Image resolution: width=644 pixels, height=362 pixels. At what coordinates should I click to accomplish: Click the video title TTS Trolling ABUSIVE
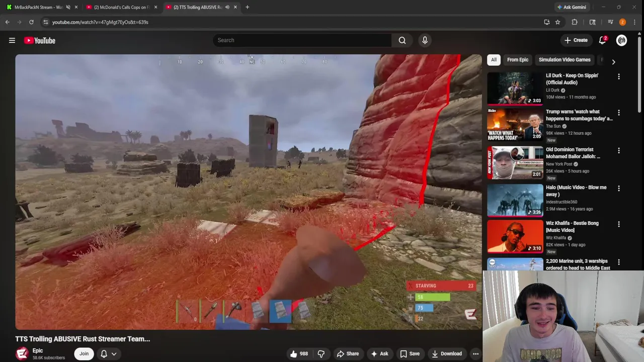point(83,339)
